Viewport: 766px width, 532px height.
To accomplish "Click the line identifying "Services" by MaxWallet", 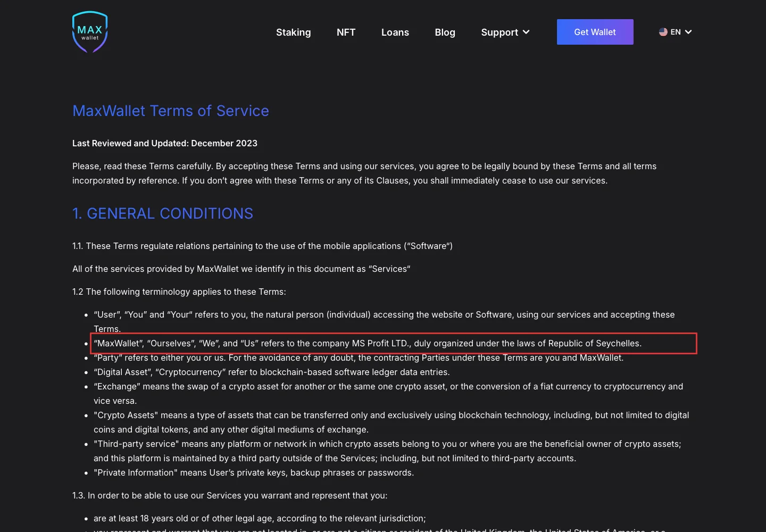I will [242, 269].
